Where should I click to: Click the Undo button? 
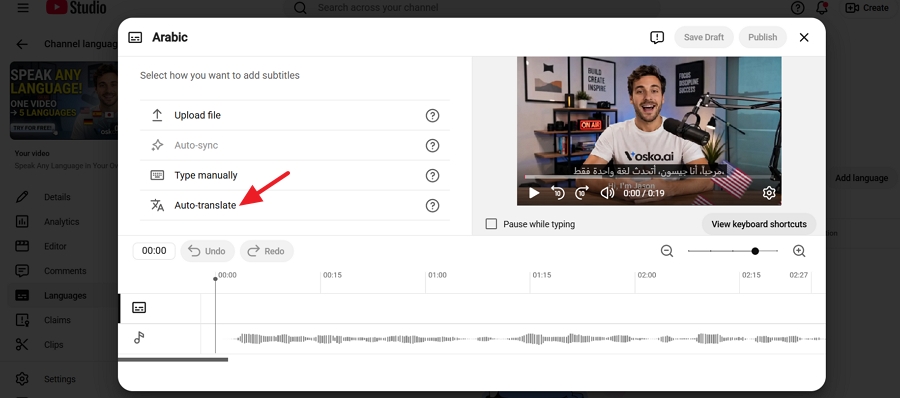point(207,251)
